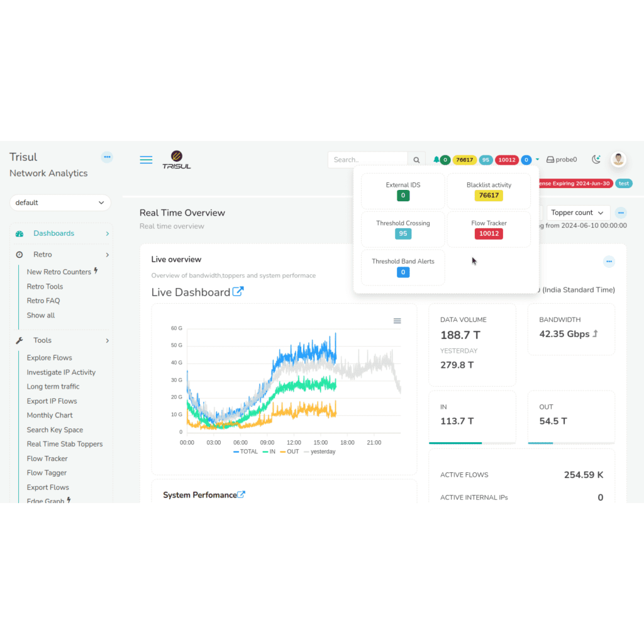Image resolution: width=644 pixels, height=644 pixels.
Task: Click the Trisul logo
Action: click(x=177, y=160)
